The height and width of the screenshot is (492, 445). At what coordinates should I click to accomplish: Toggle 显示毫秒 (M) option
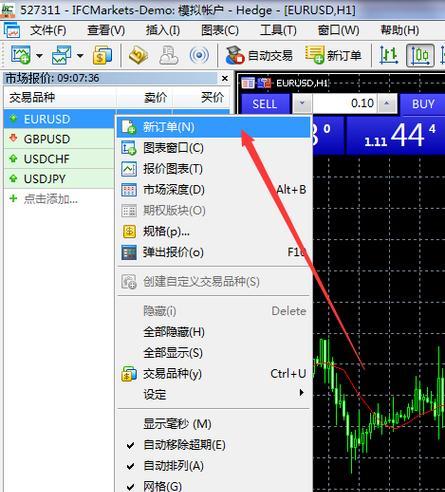pyautogui.click(x=213, y=424)
